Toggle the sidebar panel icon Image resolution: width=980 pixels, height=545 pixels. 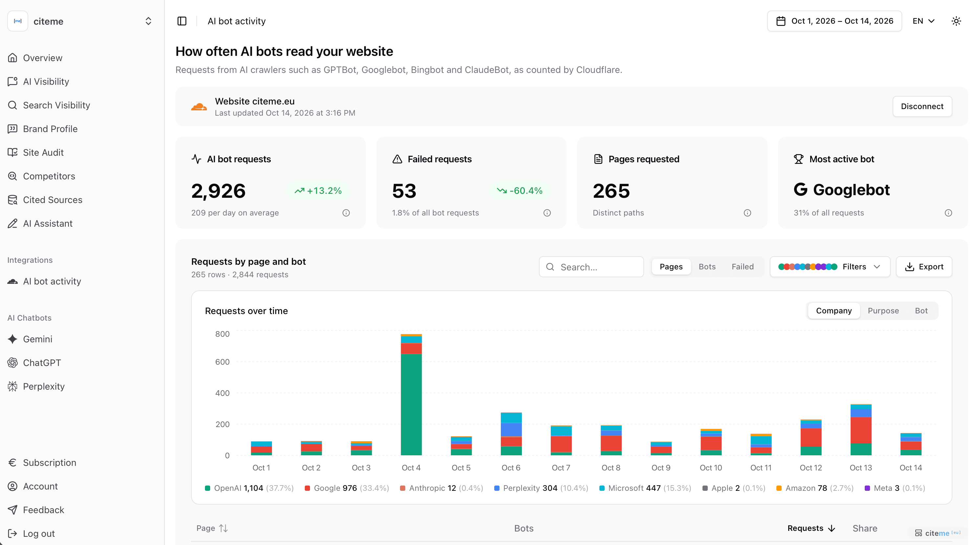tap(182, 21)
